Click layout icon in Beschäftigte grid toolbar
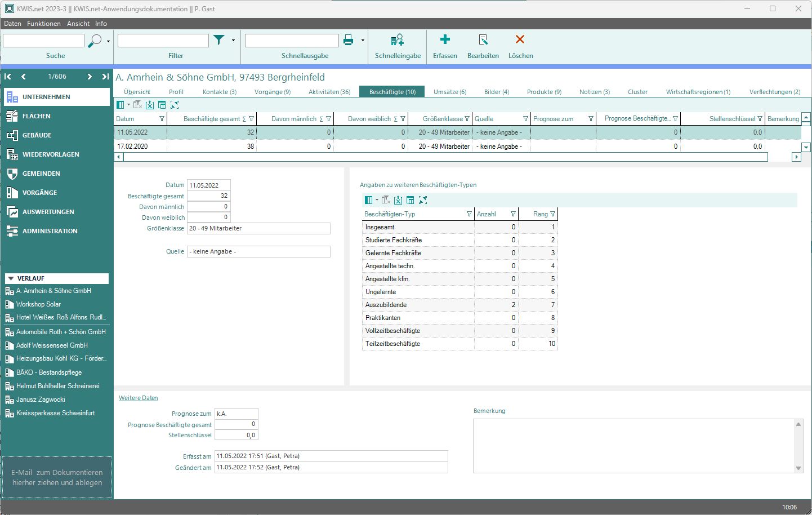This screenshot has height=515, width=812. tap(162, 105)
